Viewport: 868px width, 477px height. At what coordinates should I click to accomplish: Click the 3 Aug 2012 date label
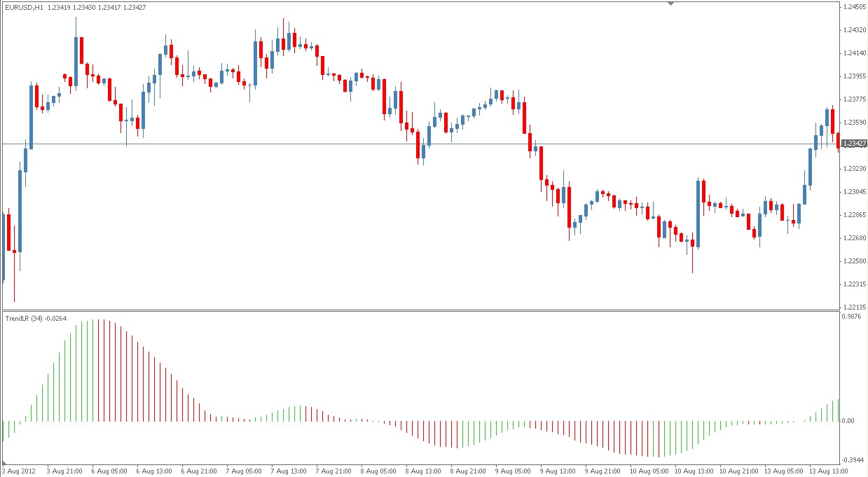tap(19, 471)
